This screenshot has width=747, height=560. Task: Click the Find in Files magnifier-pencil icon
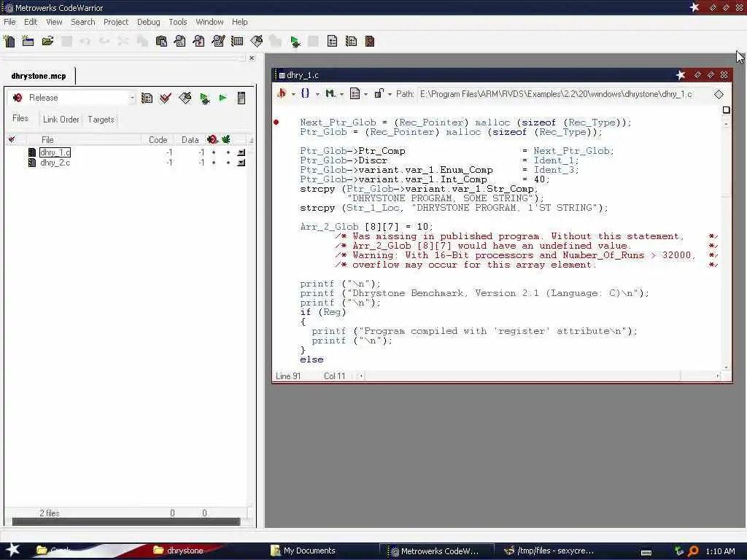[218, 42]
